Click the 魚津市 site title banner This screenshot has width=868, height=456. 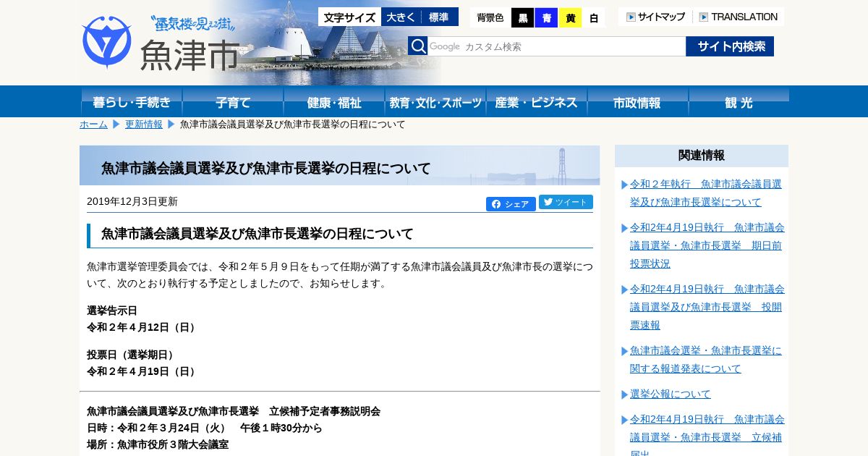(x=190, y=54)
